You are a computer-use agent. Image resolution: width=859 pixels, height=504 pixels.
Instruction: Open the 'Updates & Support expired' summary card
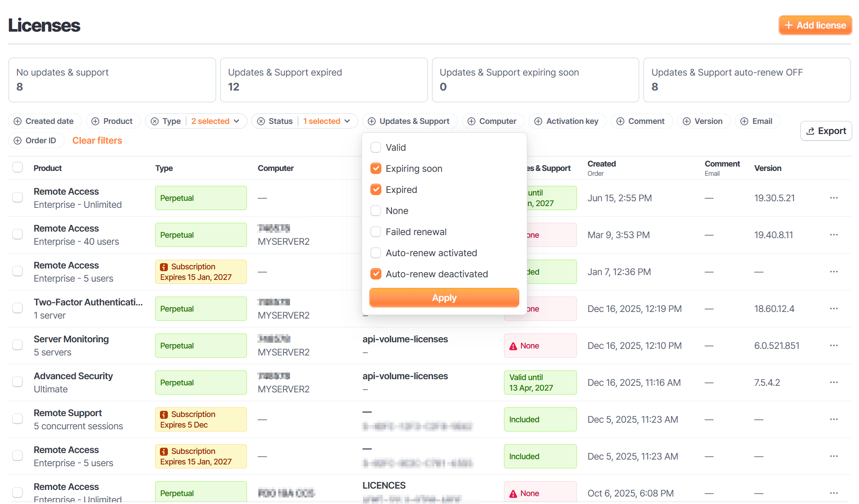point(324,80)
